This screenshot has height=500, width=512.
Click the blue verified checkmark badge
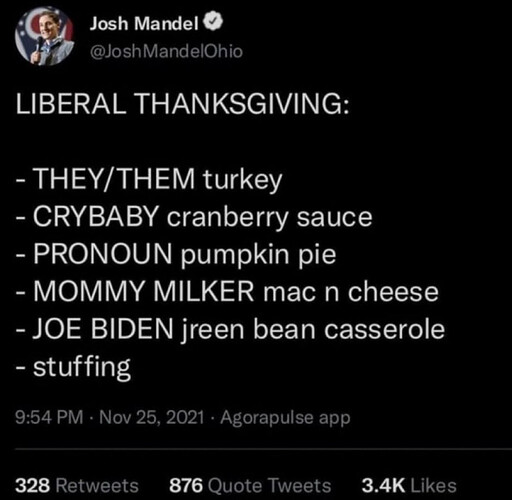click(215, 23)
